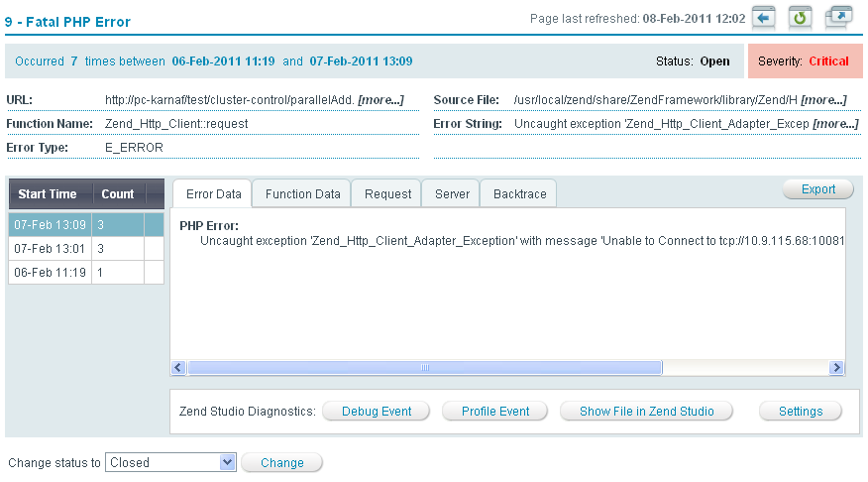Expand Error String via [more...]
This screenshot has height=482, width=868.
pos(835,124)
